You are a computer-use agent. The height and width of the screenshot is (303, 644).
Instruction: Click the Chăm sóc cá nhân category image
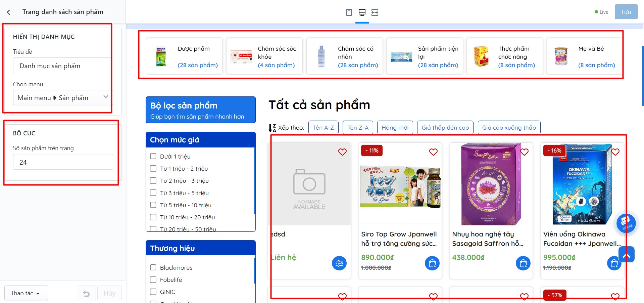[321, 56]
